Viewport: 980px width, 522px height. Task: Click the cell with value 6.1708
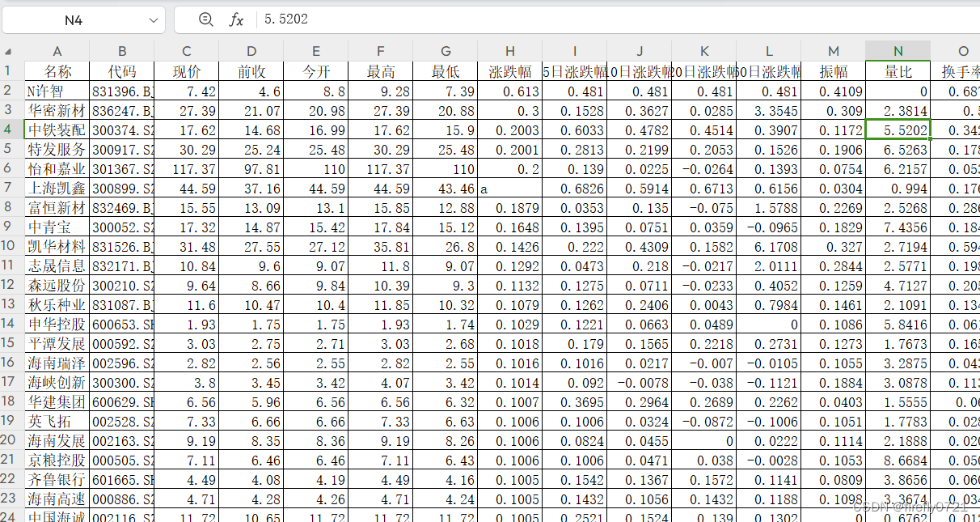(x=769, y=246)
